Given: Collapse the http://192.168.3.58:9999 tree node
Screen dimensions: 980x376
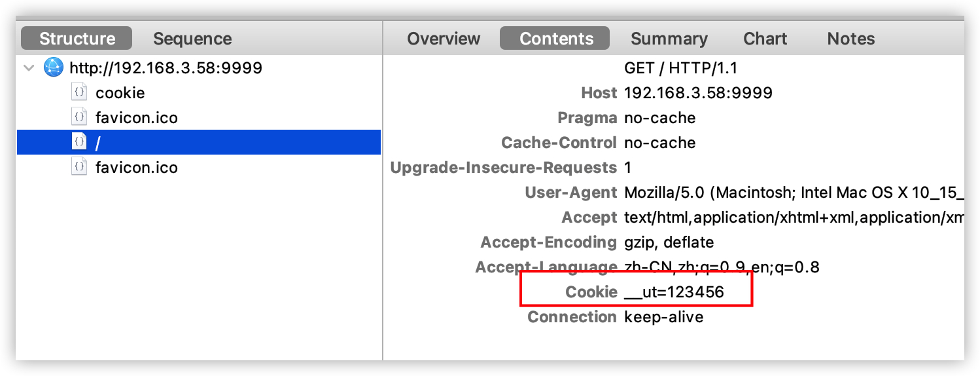Looking at the screenshot, I should [29, 67].
